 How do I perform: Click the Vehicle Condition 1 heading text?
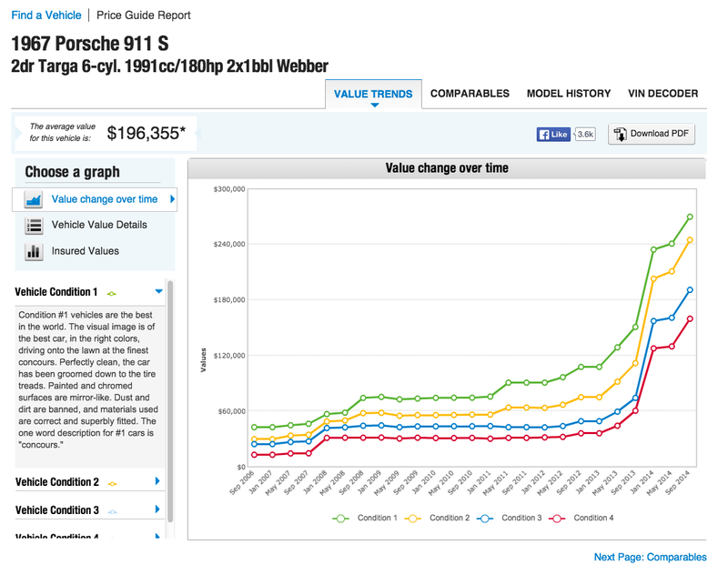pos(56,292)
